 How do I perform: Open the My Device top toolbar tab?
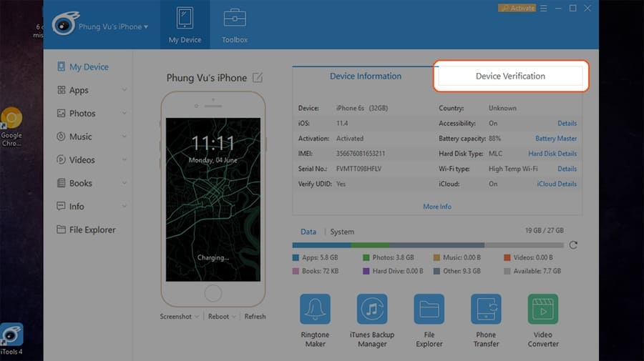[185, 24]
